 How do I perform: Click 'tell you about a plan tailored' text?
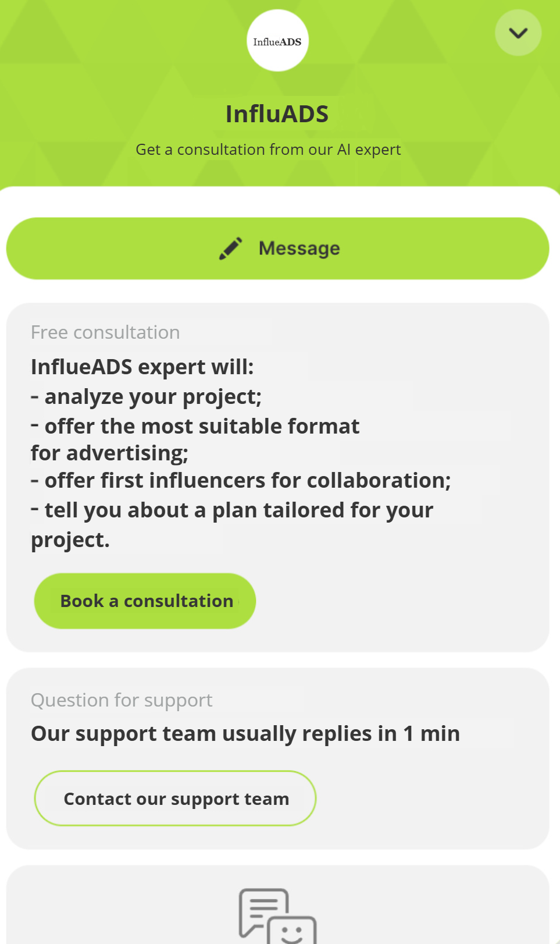[238, 510]
